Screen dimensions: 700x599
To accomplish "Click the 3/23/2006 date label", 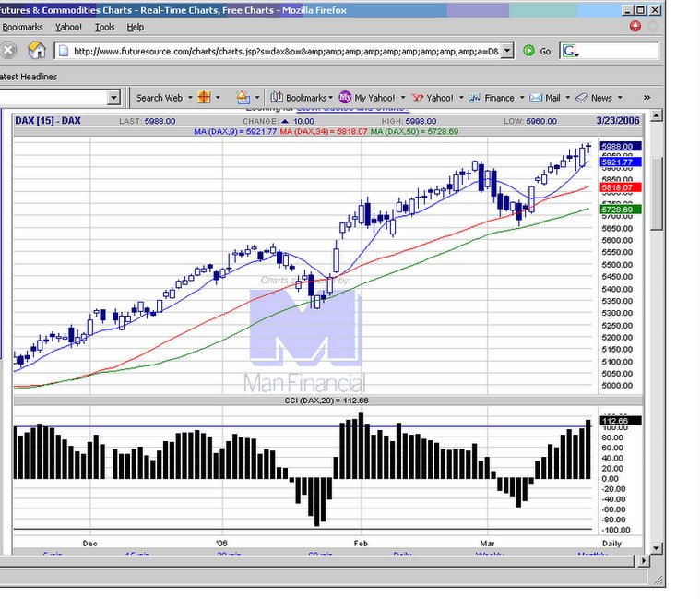I will 618,121.
